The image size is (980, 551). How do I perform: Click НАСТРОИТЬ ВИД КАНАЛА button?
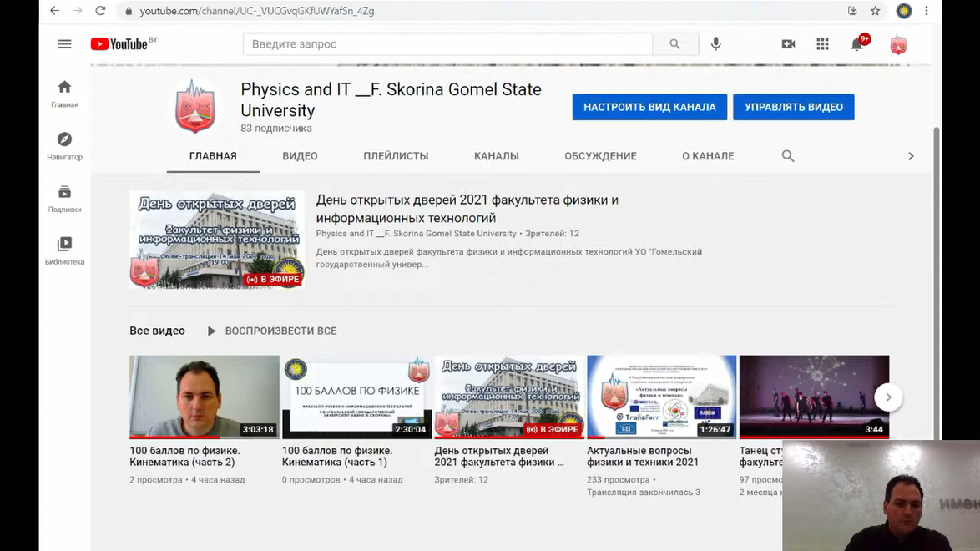pos(649,107)
